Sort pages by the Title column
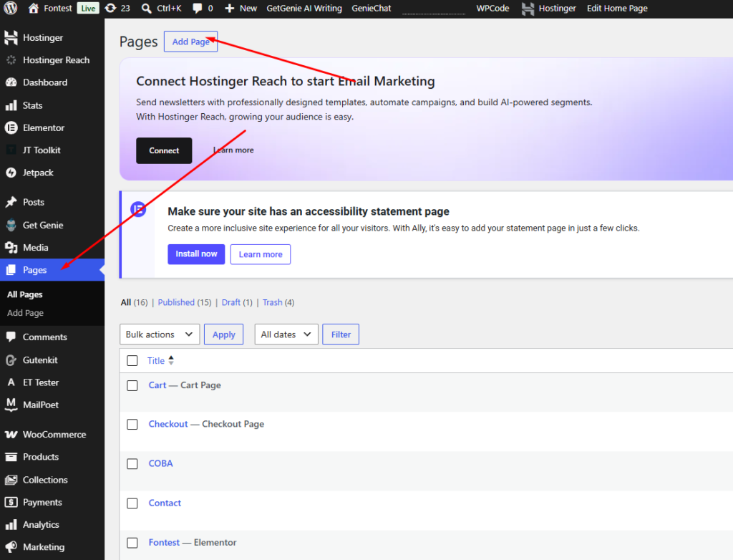Image resolution: width=733 pixels, height=560 pixels. (160, 361)
